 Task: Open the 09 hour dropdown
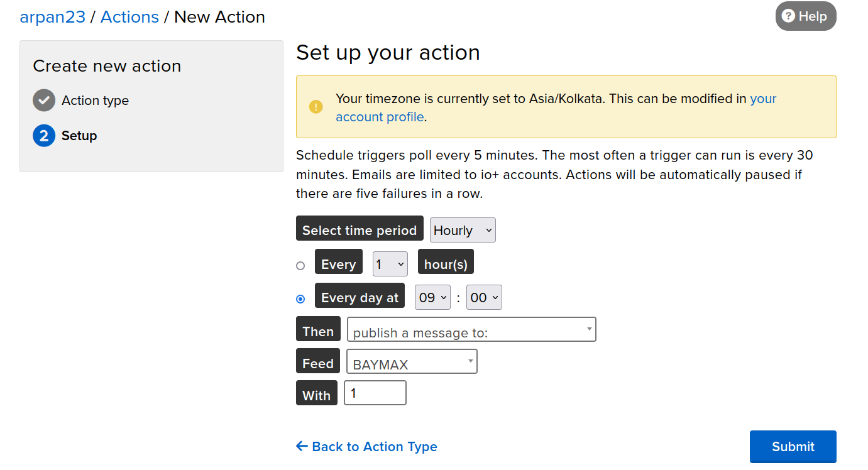(432, 298)
